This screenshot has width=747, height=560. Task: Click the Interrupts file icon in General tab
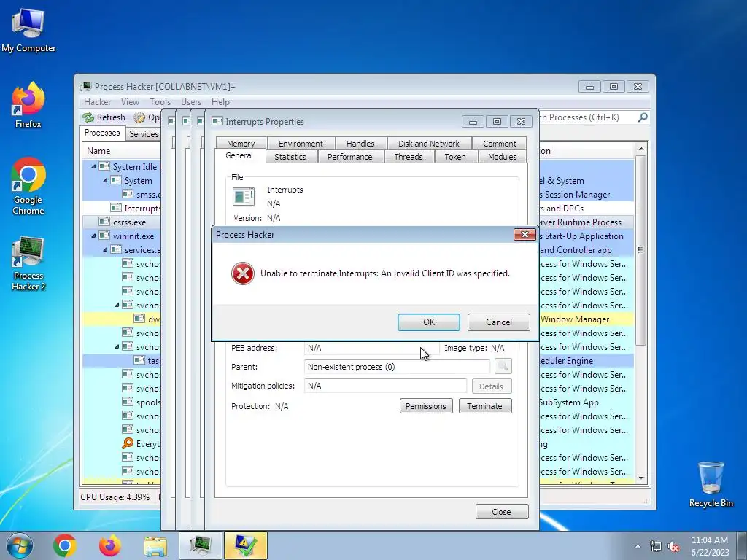[244, 197]
